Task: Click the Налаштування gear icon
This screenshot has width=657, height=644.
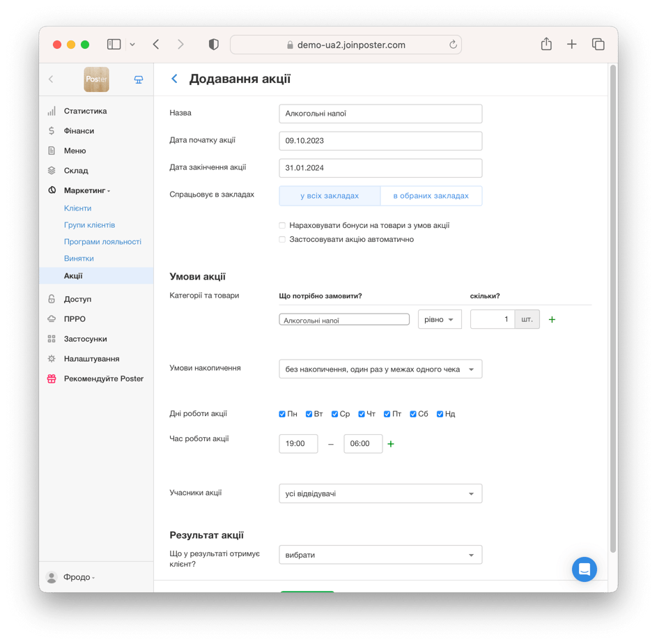Action: pyautogui.click(x=52, y=359)
